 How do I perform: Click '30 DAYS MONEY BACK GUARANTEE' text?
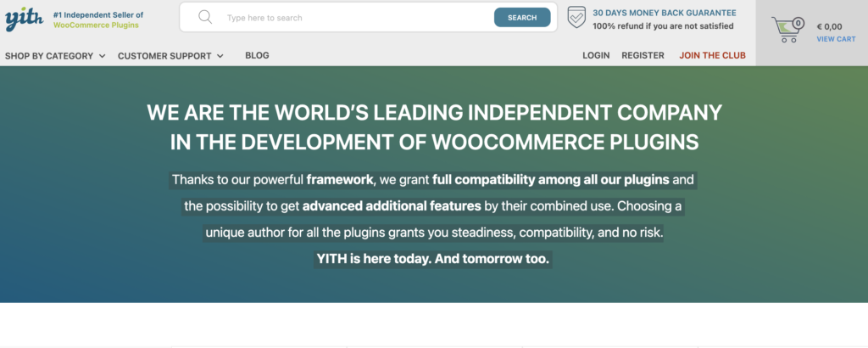pyautogui.click(x=665, y=13)
